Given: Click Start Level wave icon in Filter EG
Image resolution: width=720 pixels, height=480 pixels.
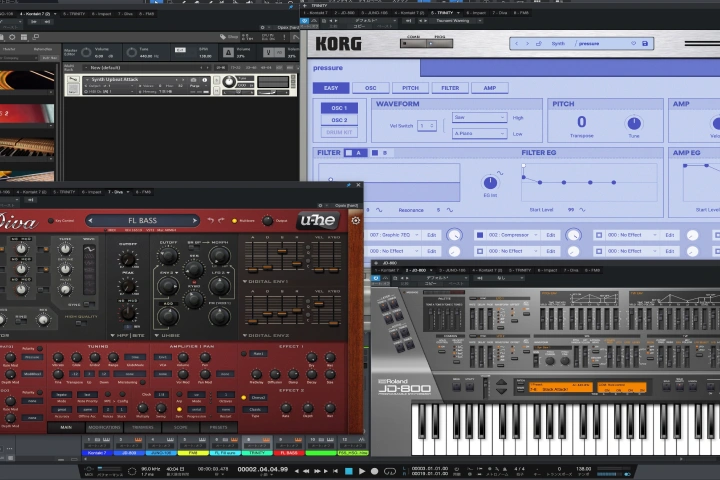Looking at the screenshot, I should 582,210.
